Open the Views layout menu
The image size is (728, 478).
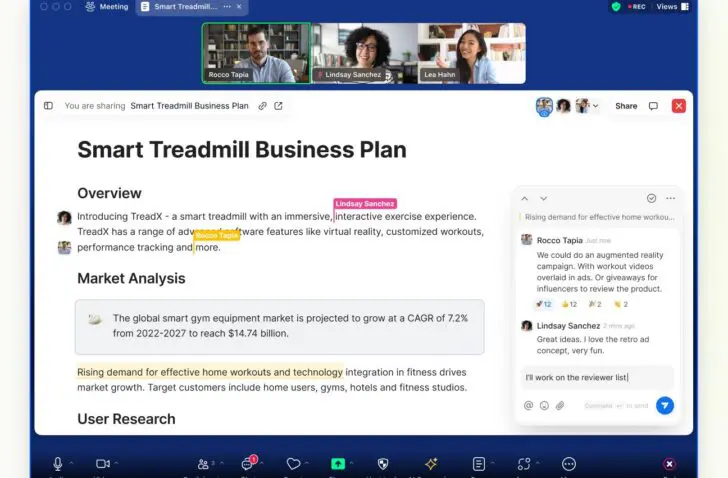click(x=672, y=6)
